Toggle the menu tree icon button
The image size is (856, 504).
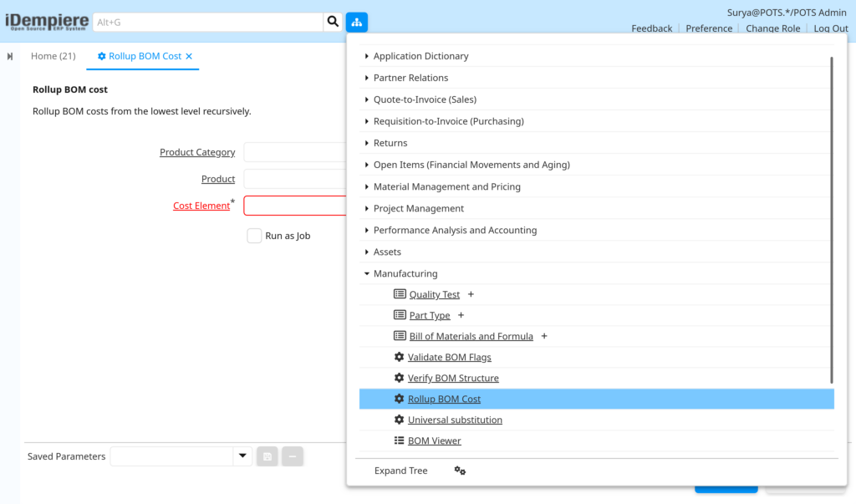(356, 22)
